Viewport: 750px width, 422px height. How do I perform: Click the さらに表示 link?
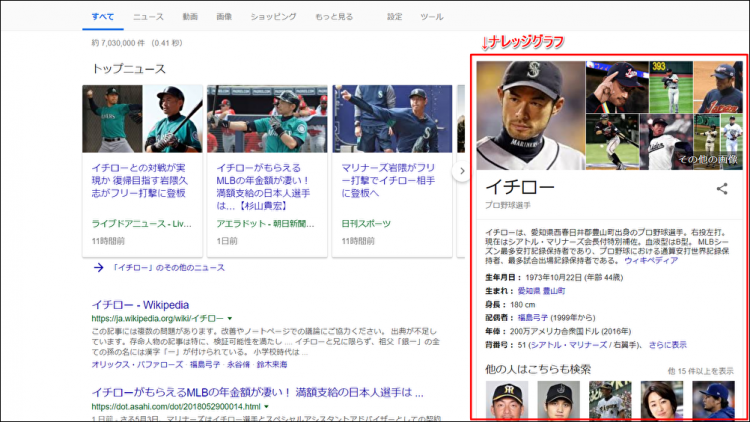click(668, 345)
